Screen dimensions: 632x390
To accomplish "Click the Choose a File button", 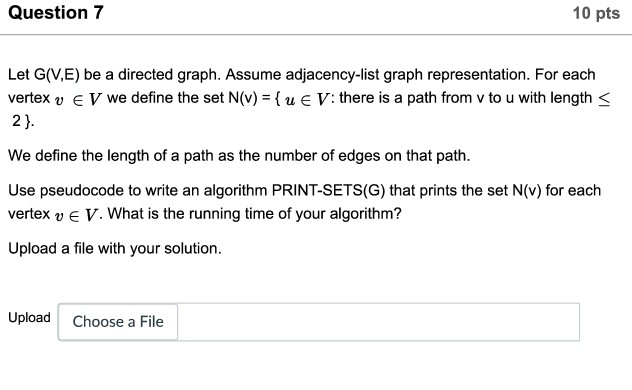I will click(x=118, y=322).
